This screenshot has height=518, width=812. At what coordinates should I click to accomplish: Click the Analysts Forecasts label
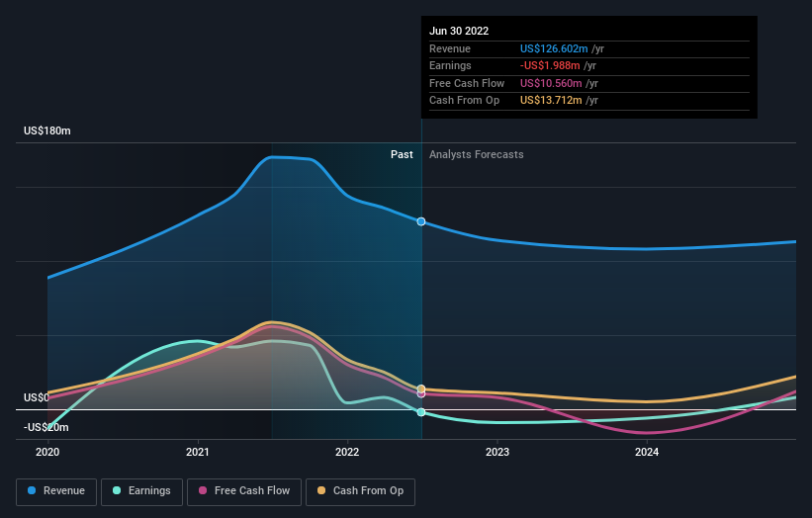pos(477,154)
